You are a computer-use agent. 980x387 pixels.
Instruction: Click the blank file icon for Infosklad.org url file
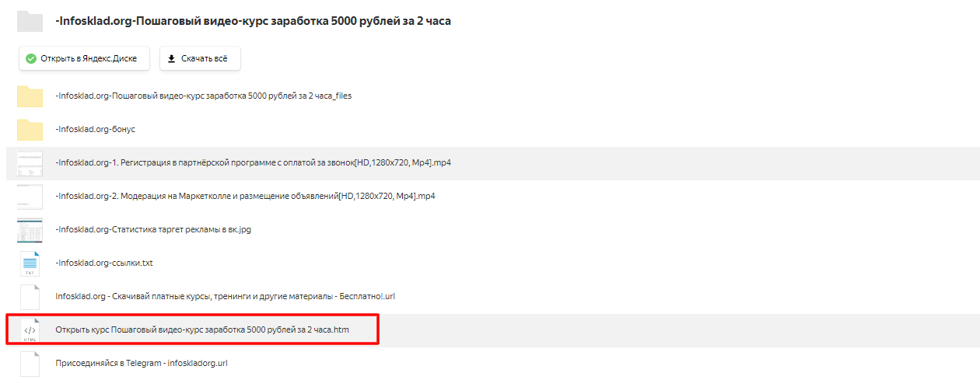click(30, 297)
